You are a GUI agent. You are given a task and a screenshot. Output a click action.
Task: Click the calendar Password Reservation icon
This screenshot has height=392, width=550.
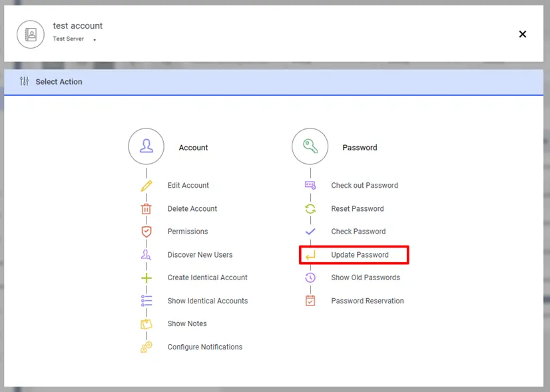pos(310,301)
